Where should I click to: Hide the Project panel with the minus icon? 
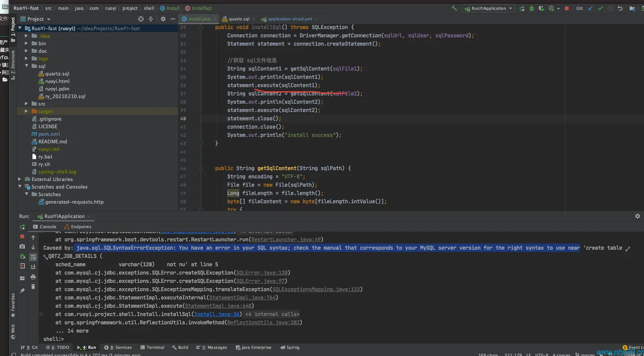(172, 19)
